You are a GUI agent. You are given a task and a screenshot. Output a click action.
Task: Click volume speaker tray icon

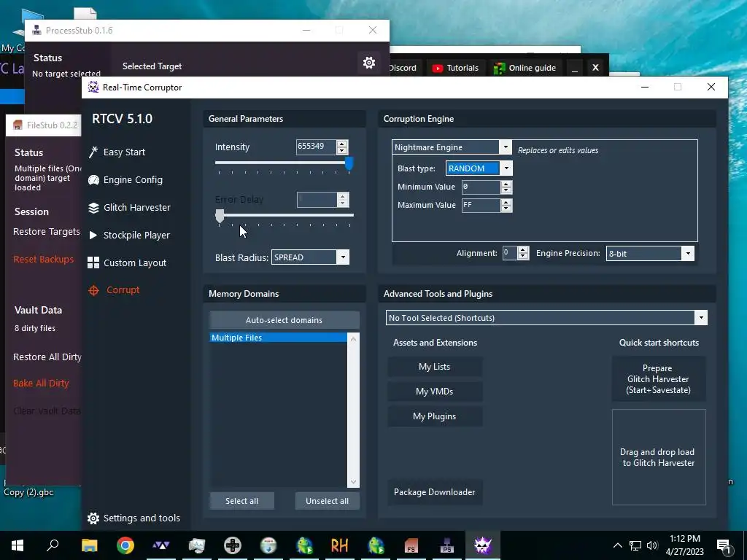click(x=652, y=545)
